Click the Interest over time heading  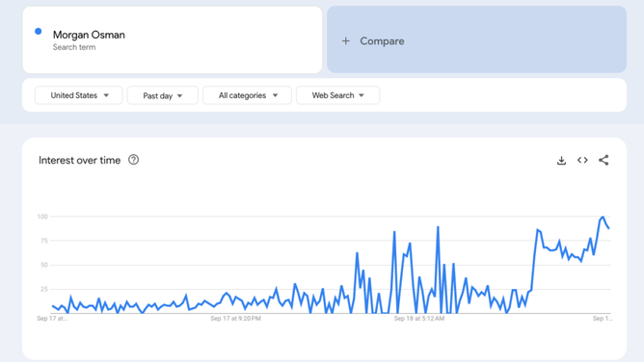pyautogui.click(x=80, y=160)
